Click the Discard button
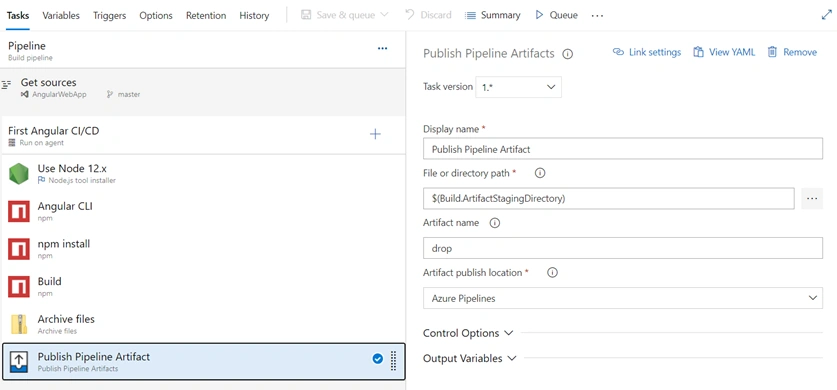 point(428,15)
